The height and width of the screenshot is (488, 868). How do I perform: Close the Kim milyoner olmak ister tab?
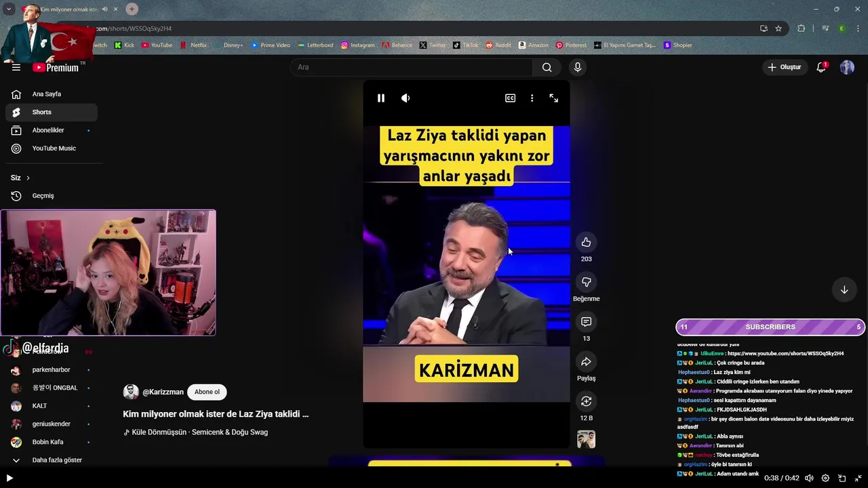[x=115, y=9]
